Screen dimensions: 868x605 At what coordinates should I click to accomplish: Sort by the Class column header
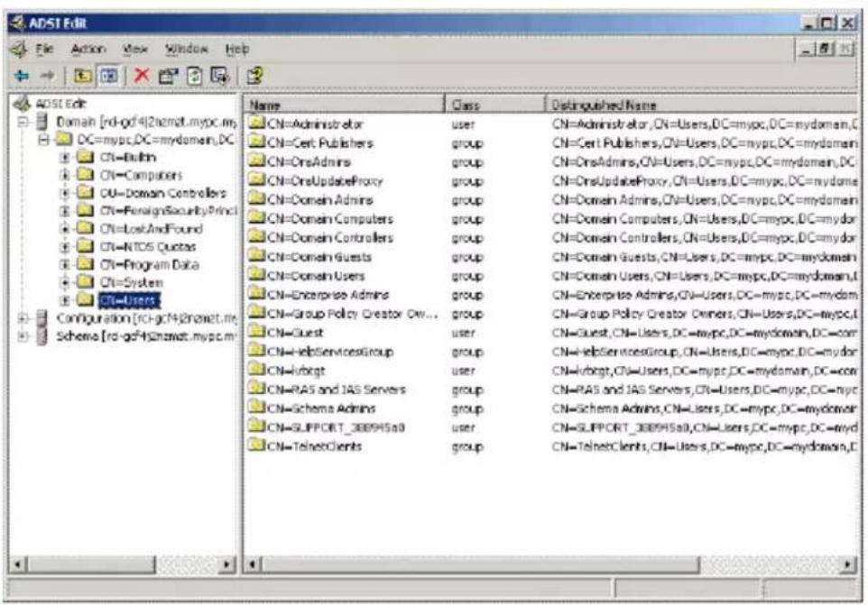(494, 105)
